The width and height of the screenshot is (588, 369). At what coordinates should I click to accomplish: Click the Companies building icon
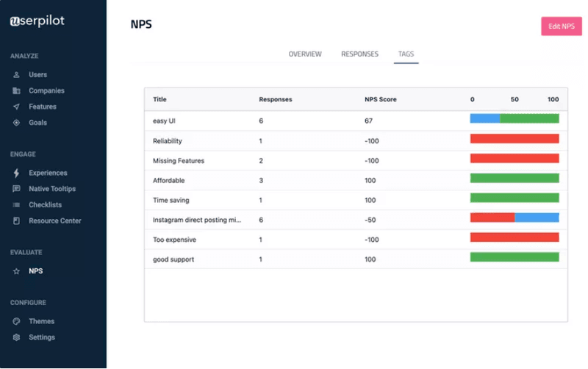[16, 91]
